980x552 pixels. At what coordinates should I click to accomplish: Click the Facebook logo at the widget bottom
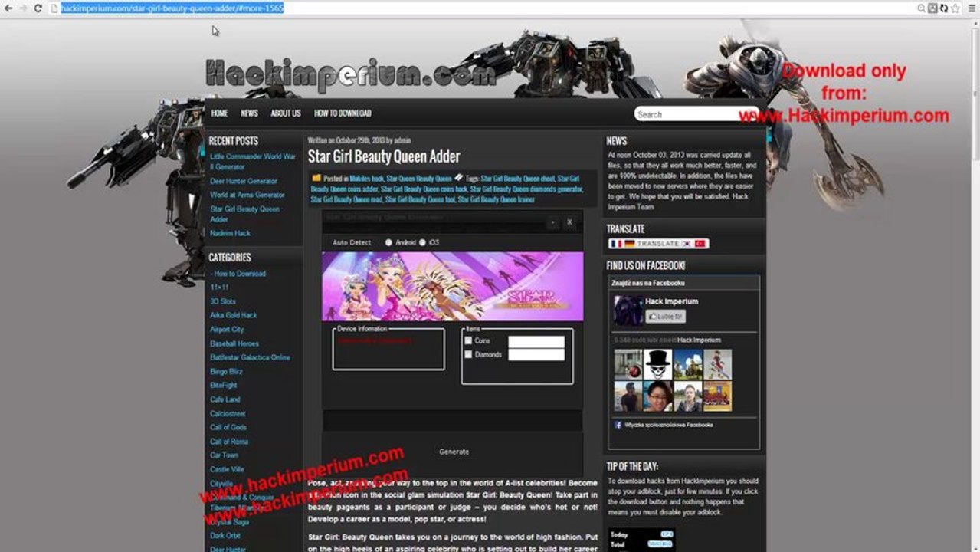[618, 424]
